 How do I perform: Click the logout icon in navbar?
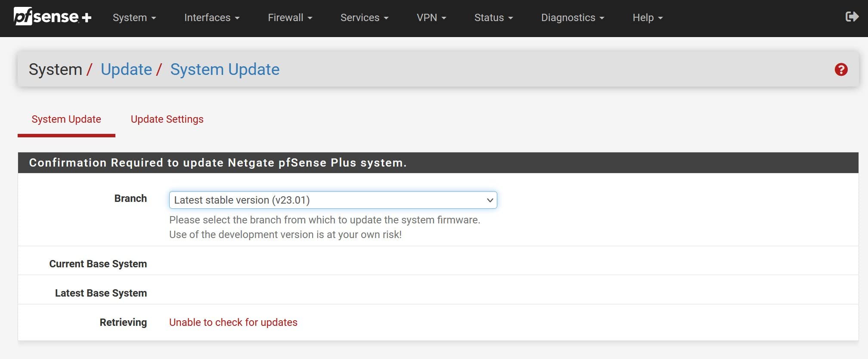point(852,17)
